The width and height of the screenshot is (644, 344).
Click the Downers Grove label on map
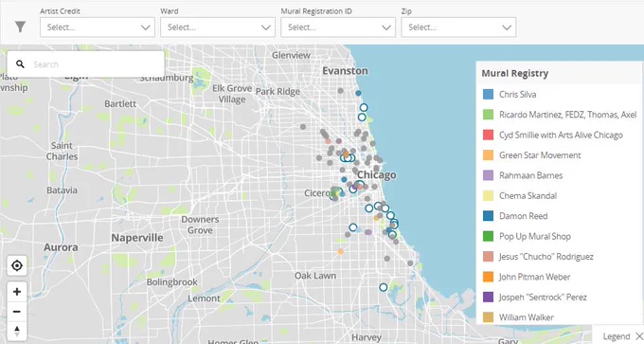pyautogui.click(x=200, y=225)
